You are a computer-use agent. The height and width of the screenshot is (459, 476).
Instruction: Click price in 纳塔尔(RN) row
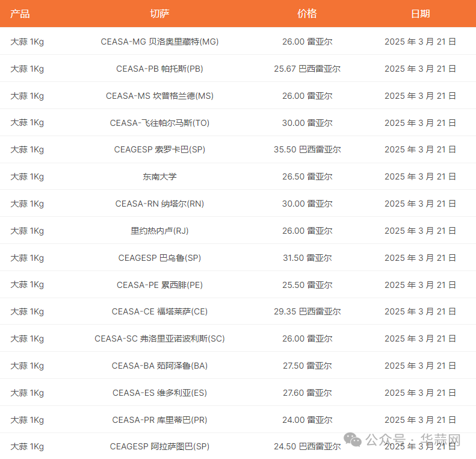pos(308,204)
